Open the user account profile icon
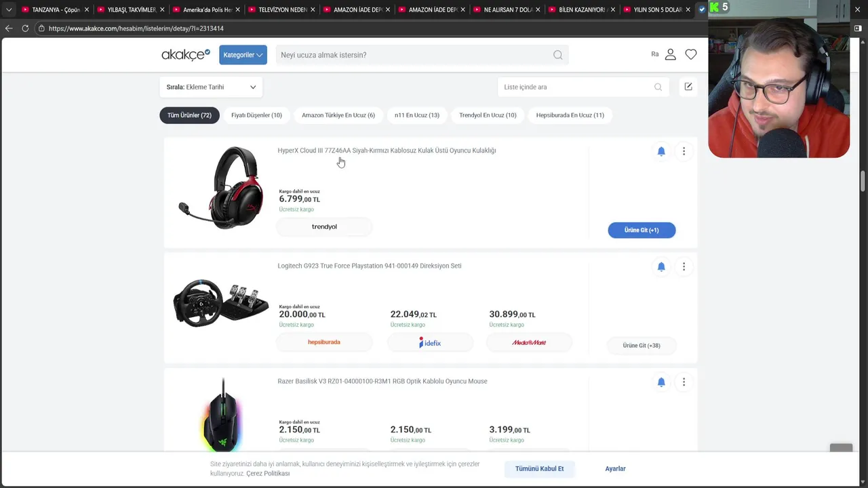The image size is (868, 488). [670, 54]
